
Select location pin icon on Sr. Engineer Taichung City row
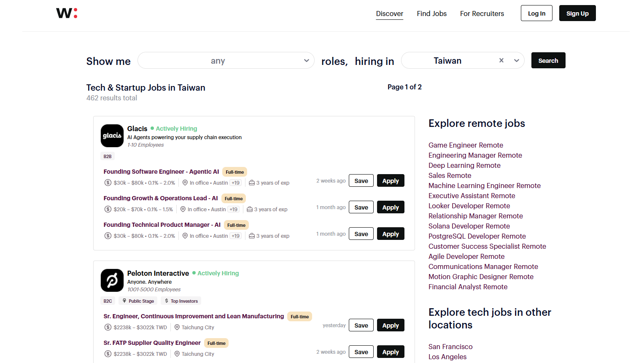[177, 327]
